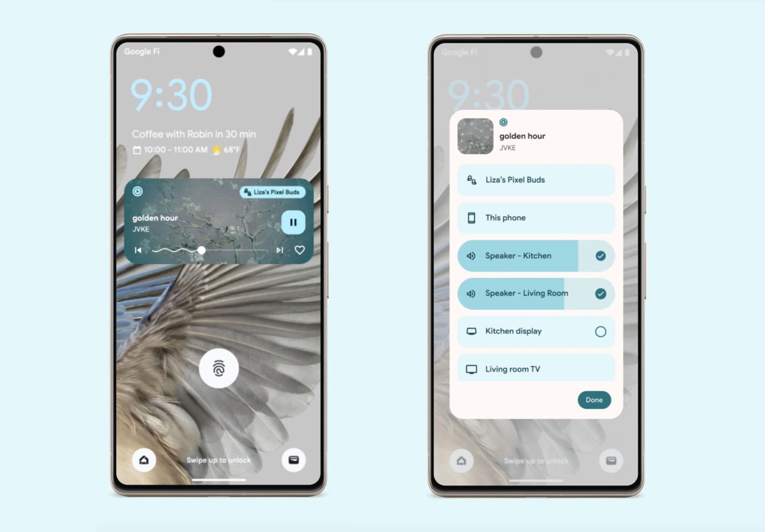Press Done to confirm output selection
The height and width of the screenshot is (532, 765).
click(594, 399)
